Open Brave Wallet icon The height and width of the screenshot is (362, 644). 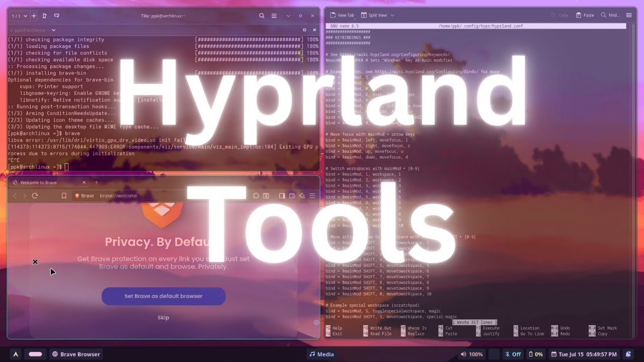point(292,196)
